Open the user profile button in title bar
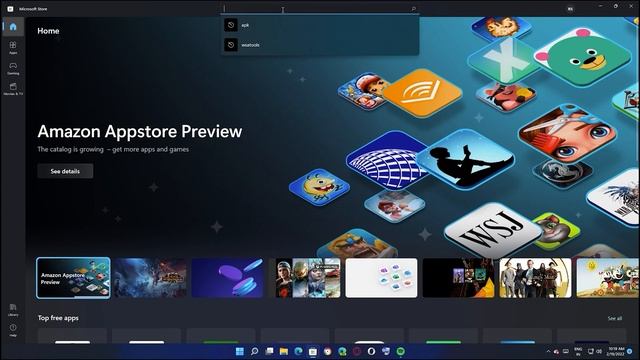The height and width of the screenshot is (360, 640). click(x=570, y=9)
